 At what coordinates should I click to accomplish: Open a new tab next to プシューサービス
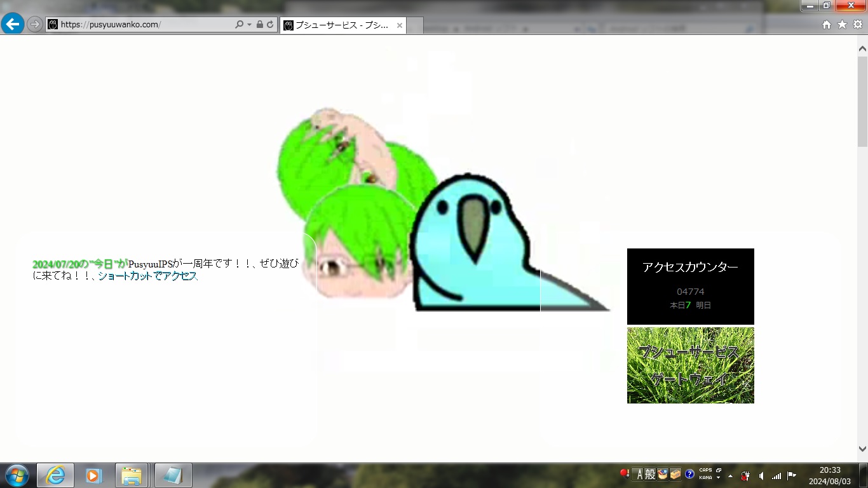(415, 25)
